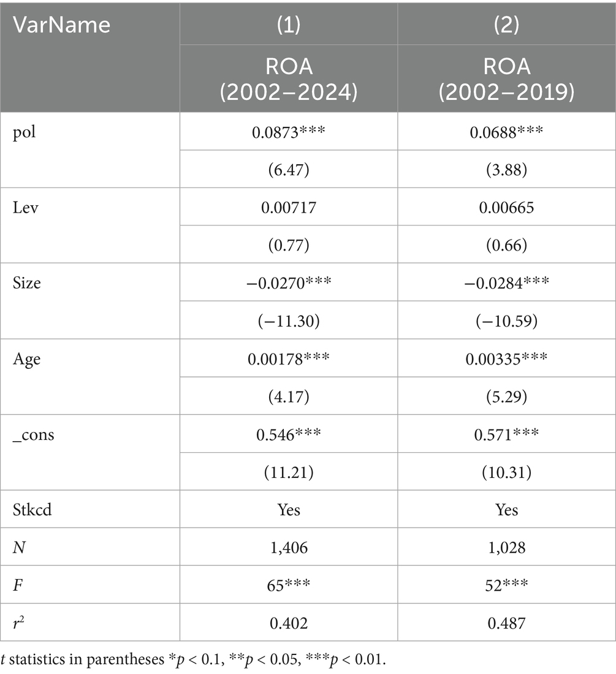This screenshot has height=674, width=616.
Task: Click the Age coefficient 0.00335***
Action: pyautogui.click(x=507, y=360)
